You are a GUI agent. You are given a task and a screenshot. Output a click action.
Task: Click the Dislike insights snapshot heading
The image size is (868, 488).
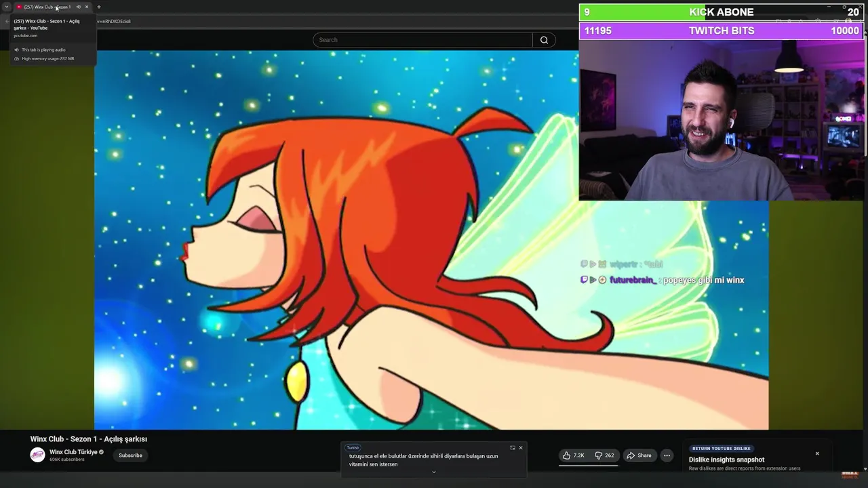click(726, 460)
